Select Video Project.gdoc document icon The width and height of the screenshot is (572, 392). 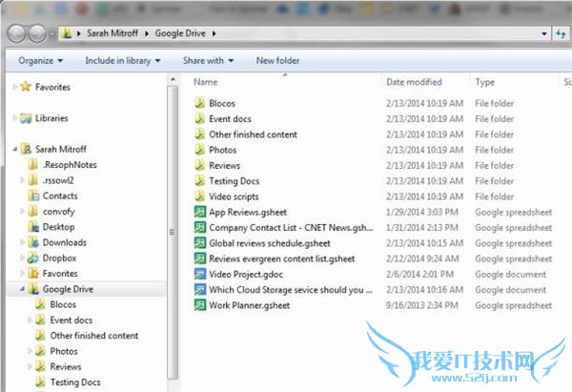199,274
